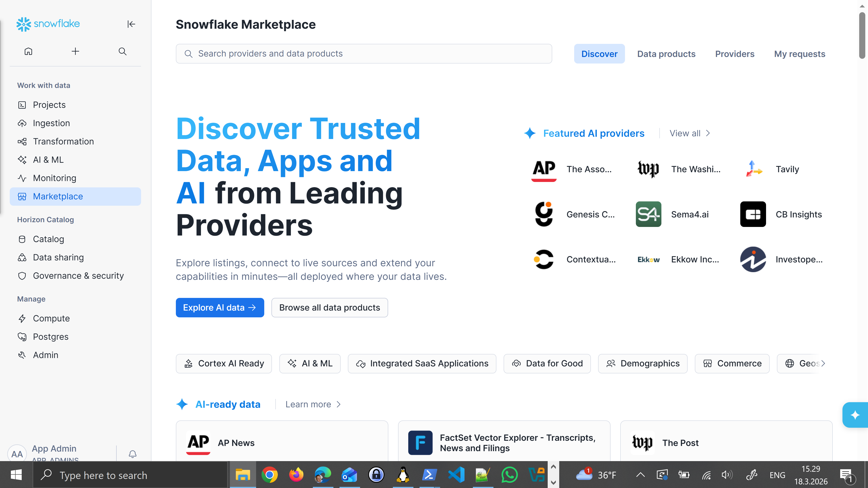This screenshot has height=488, width=868.
Task: Collapse the Snowflake sidebar navigation
Action: (x=131, y=24)
